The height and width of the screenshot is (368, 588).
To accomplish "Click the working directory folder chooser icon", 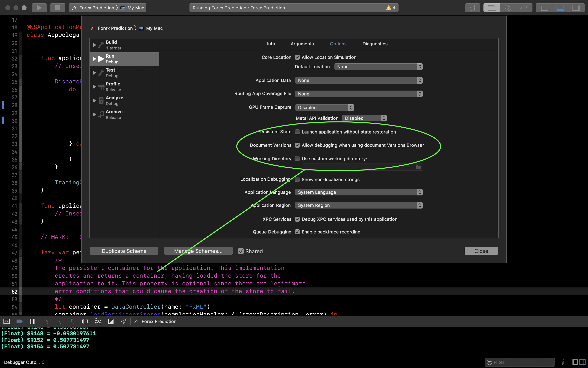I will coord(418,167).
